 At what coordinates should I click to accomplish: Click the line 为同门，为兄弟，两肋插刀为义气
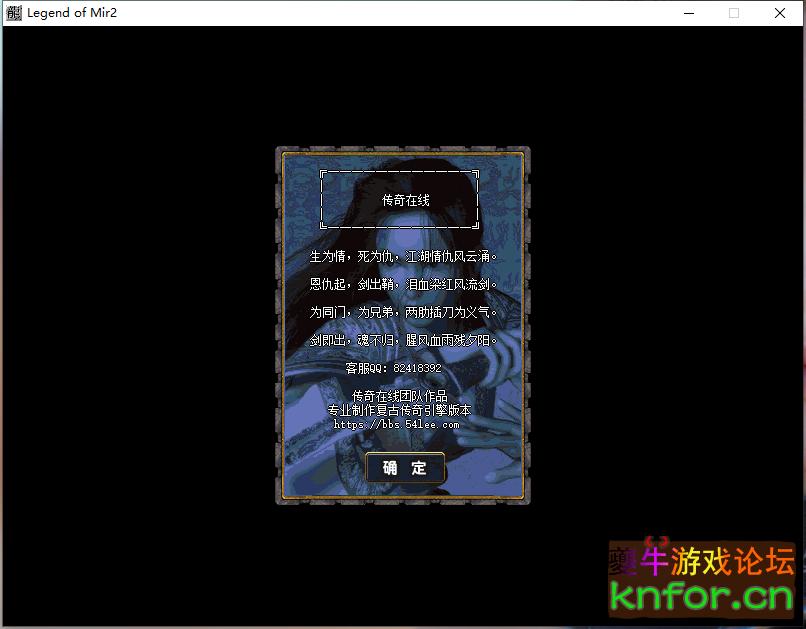[x=404, y=312]
